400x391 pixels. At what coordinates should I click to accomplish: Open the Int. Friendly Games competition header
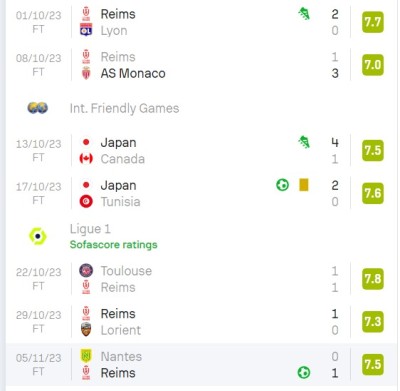124,108
